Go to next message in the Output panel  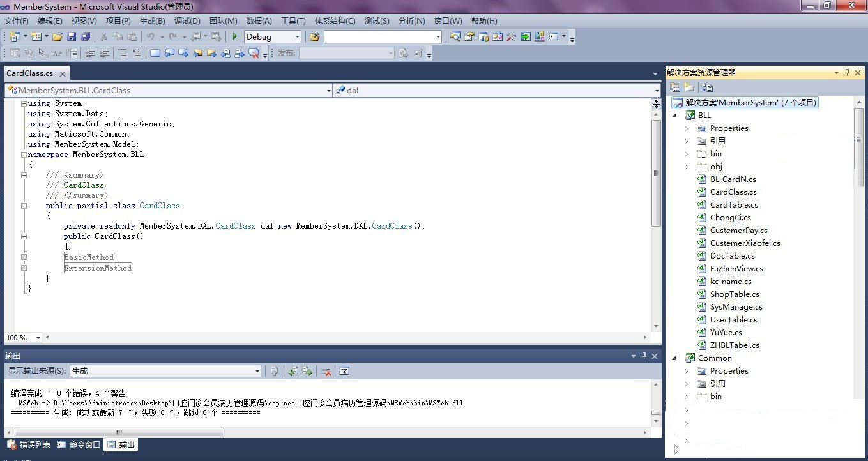307,371
